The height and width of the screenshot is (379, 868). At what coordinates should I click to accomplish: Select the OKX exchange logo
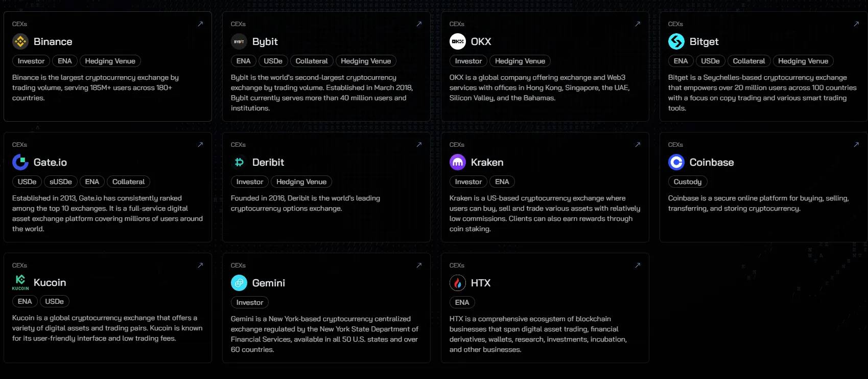(x=458, y=41)
